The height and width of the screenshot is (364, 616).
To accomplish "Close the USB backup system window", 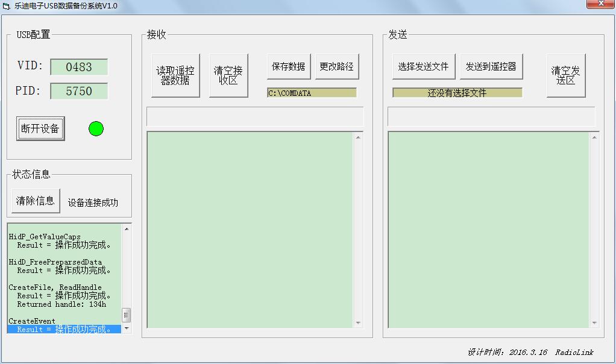I will point(600,4).
